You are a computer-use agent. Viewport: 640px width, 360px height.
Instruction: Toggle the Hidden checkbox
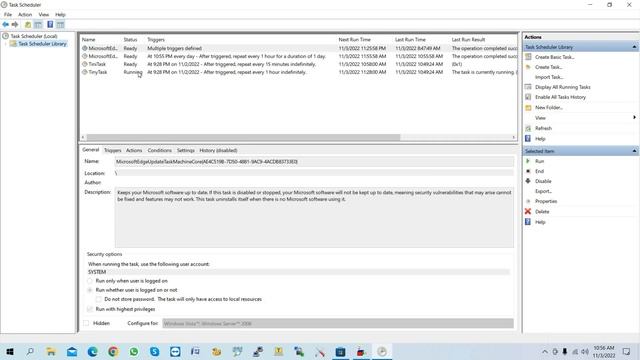pyautogui.click(x=86, y=323)
